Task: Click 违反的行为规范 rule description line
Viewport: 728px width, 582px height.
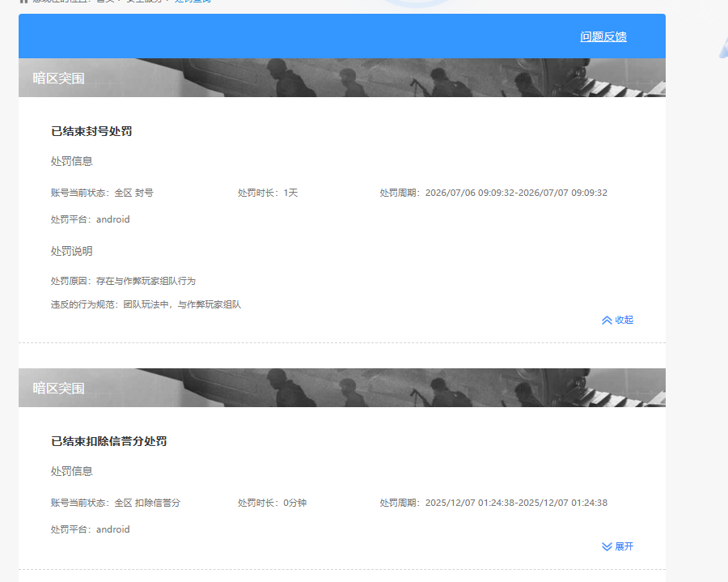Action: [x=146, y=304]
